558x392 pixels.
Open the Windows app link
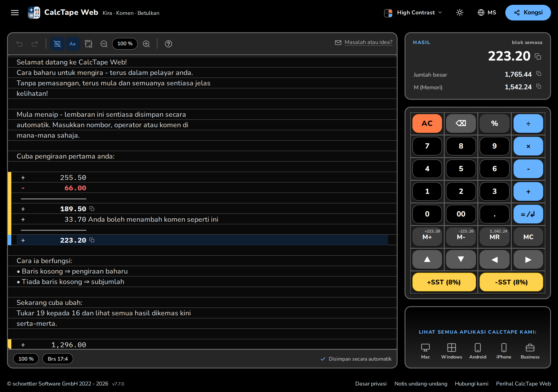[x=452, y=351]
